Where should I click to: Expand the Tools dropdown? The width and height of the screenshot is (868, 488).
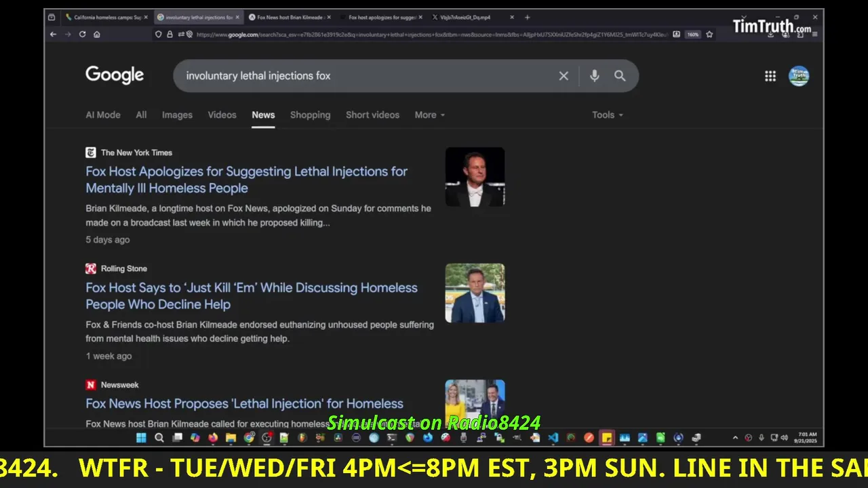(x=608, y=115)
